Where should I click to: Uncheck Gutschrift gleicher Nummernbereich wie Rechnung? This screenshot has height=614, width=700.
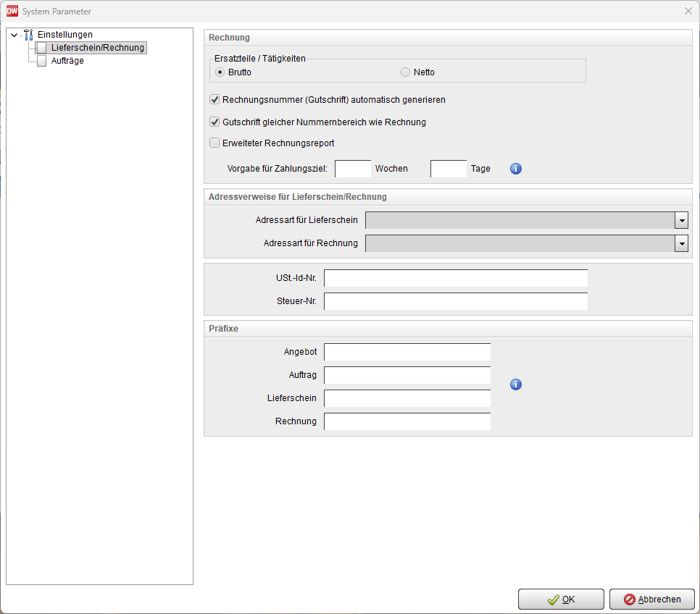click(214, 122)
